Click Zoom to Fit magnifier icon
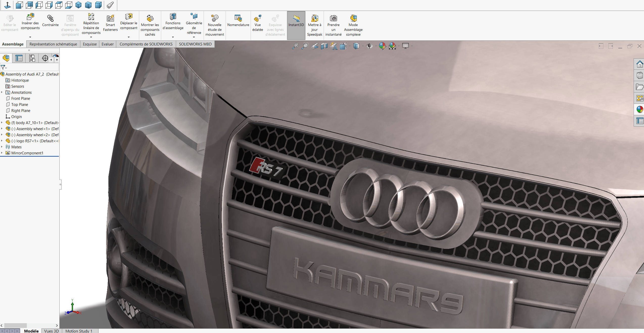The height and width of the screenshot is (333, 644). [x=295, y=46]
